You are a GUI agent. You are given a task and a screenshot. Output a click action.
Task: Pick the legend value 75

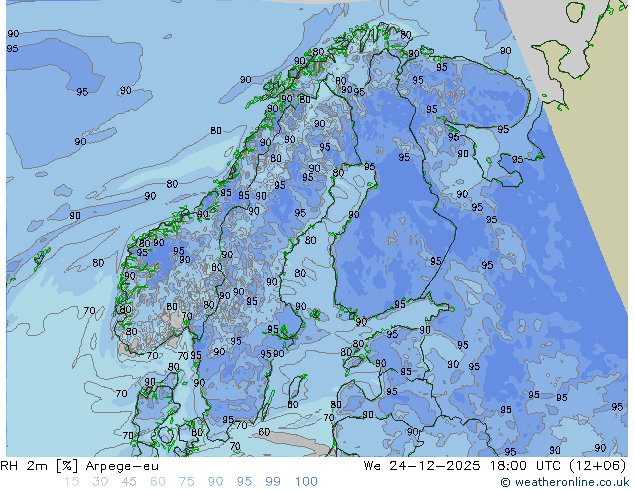186,482
